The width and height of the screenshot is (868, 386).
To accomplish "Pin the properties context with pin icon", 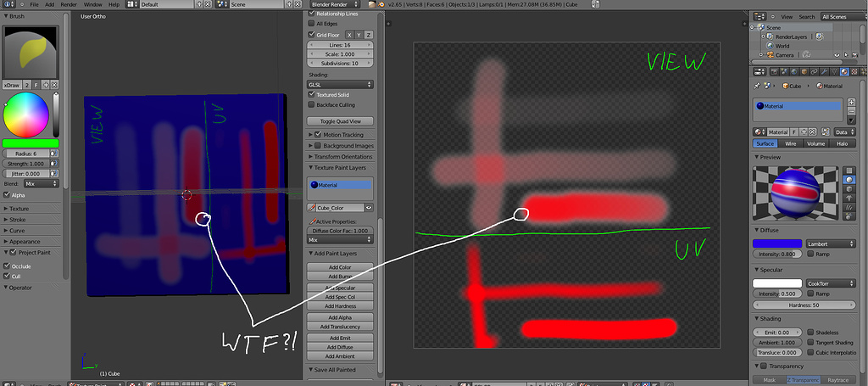I will (x=756, y=86).
